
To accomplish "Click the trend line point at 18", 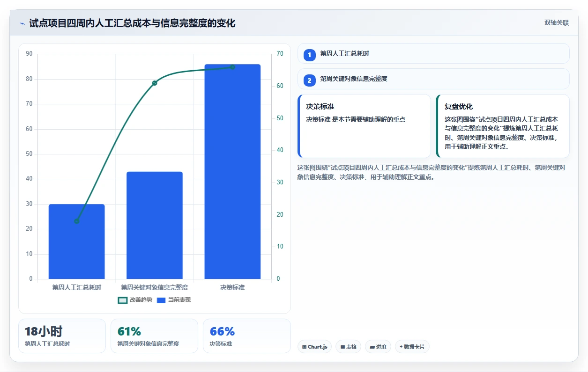I will (x=77, y=221).
